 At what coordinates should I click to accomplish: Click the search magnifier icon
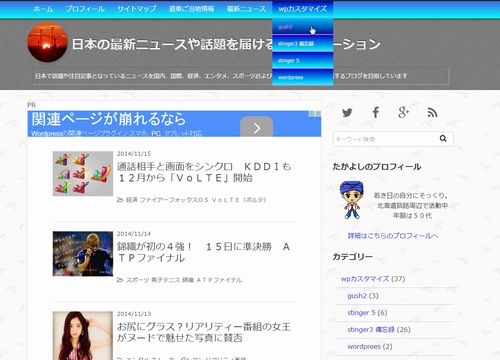coord(443,138)
